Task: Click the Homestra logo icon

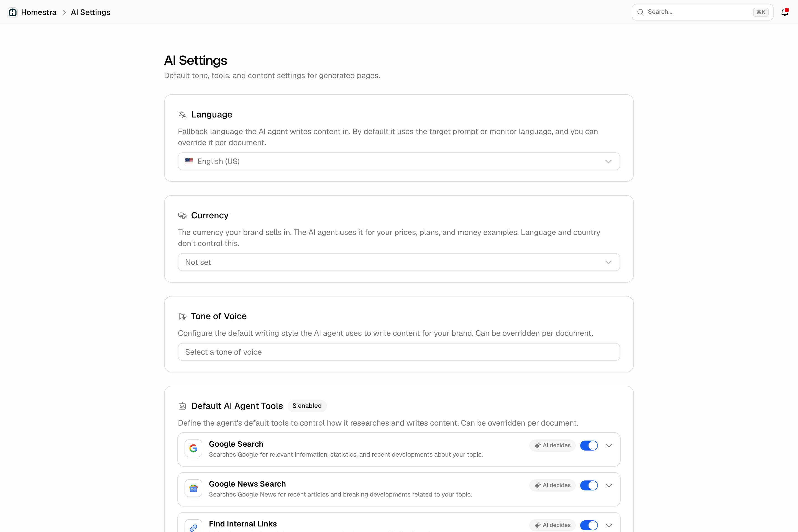Action: pos(13,12)
